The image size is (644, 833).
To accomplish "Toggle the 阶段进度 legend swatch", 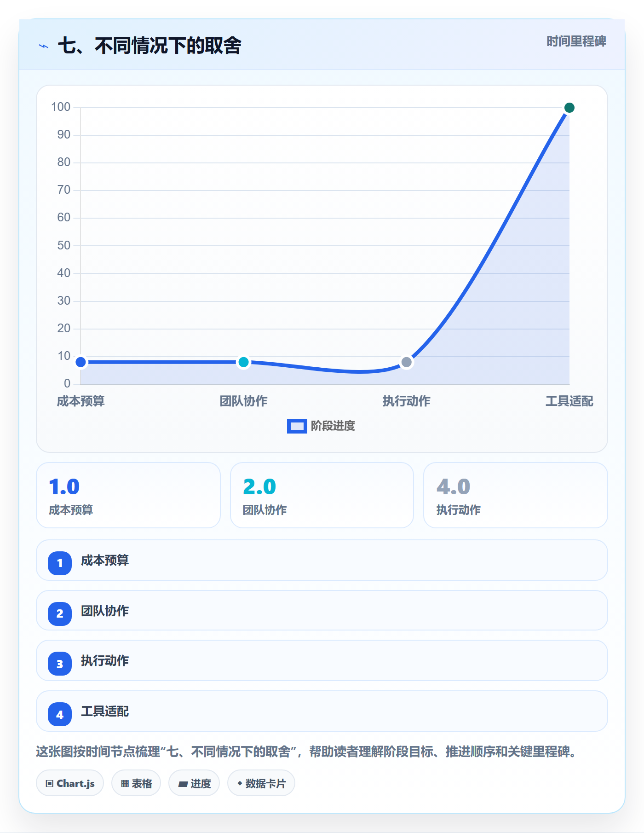I will [x=297, y=426].
